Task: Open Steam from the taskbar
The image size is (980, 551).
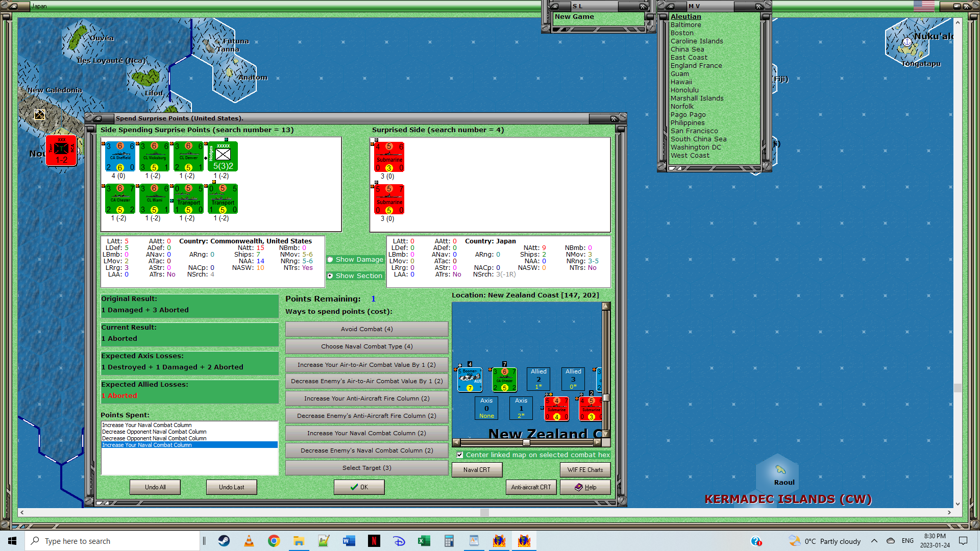Action: pos(224,541)
